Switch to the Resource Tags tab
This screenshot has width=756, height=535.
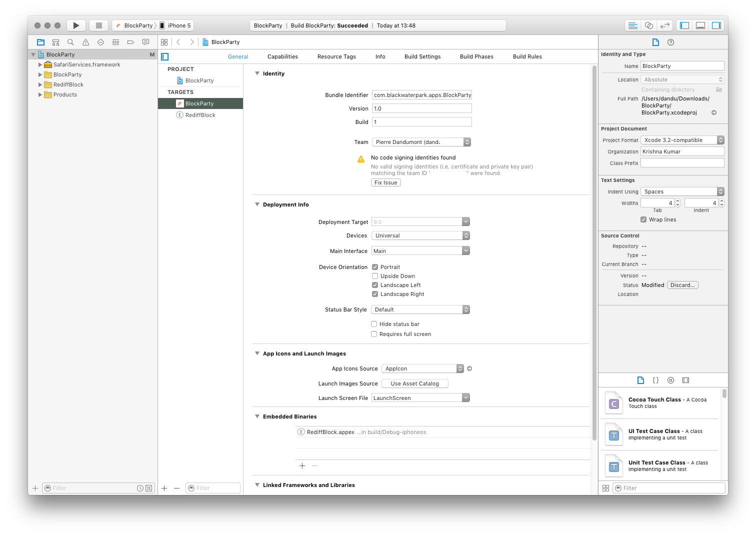[336, 56]
